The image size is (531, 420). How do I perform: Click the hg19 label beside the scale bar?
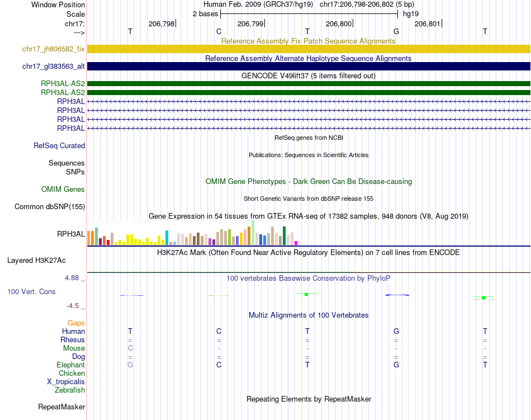[411, 14]
